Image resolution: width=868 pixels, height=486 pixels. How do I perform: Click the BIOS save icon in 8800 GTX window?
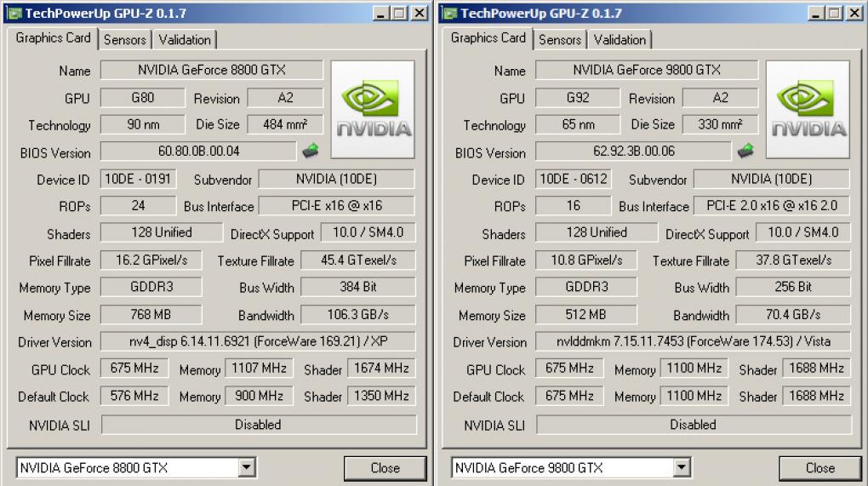311,151
